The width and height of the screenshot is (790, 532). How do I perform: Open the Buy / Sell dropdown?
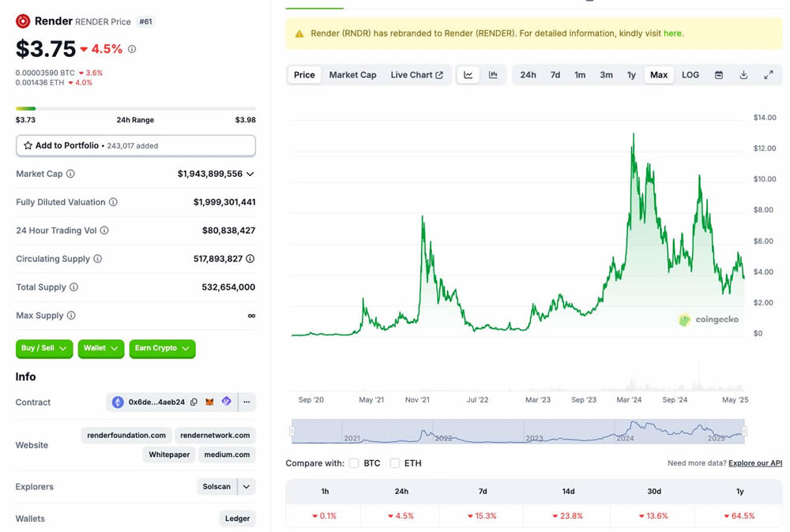click(44, 348)
